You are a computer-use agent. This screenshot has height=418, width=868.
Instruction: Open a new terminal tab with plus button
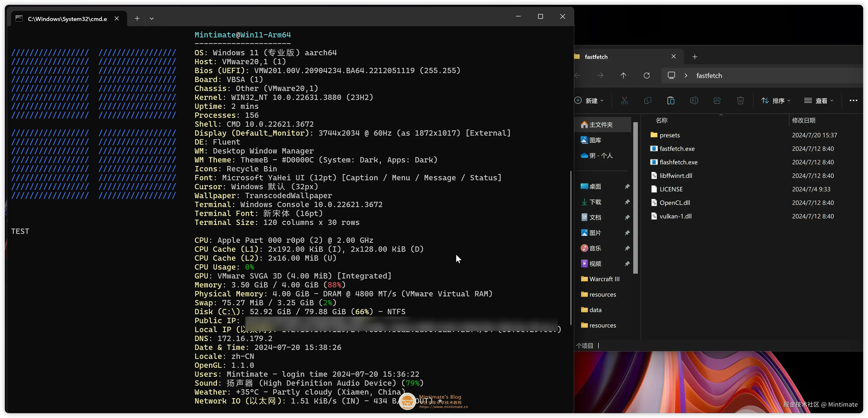coord(137,19)
